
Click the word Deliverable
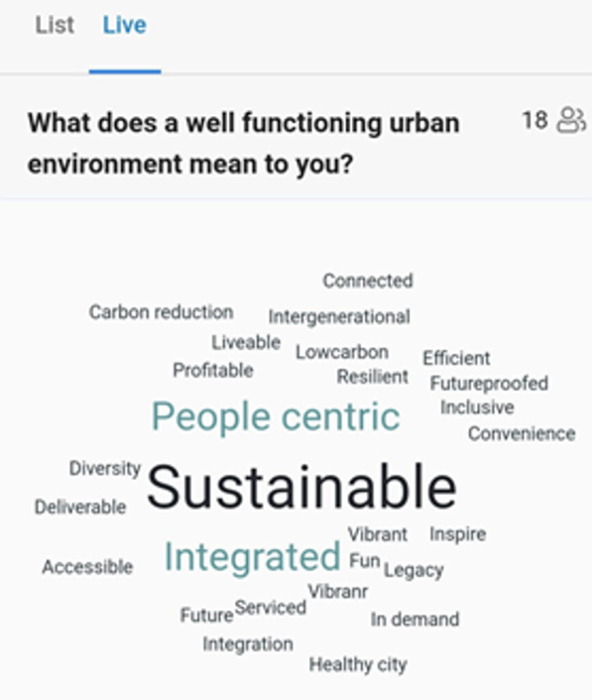81,507
